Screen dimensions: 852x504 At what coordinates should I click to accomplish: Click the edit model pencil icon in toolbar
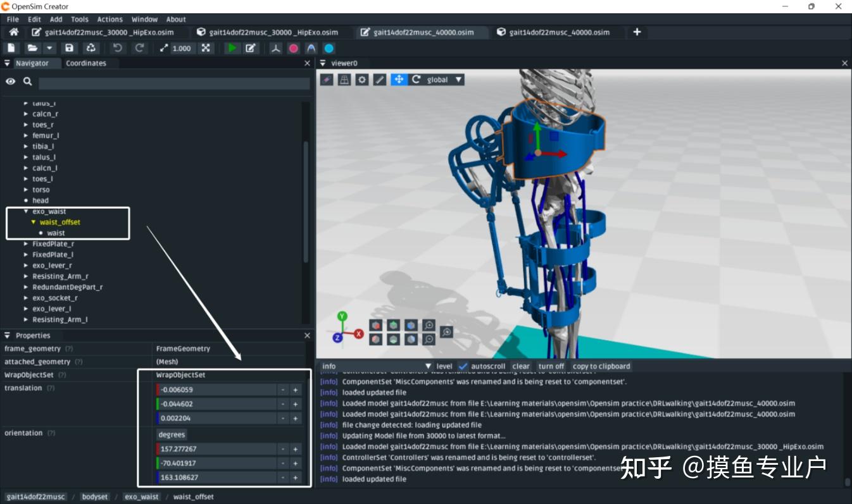click(251, 48)
